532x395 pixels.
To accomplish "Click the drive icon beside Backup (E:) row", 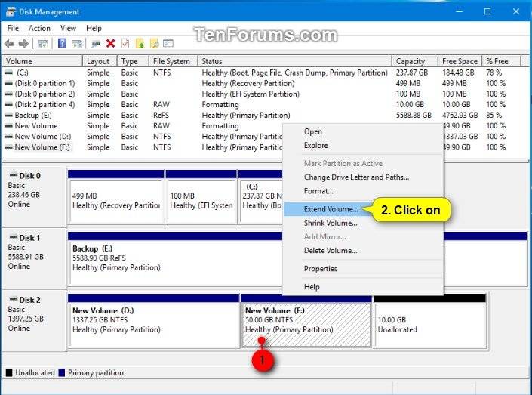I will [9, 116].
